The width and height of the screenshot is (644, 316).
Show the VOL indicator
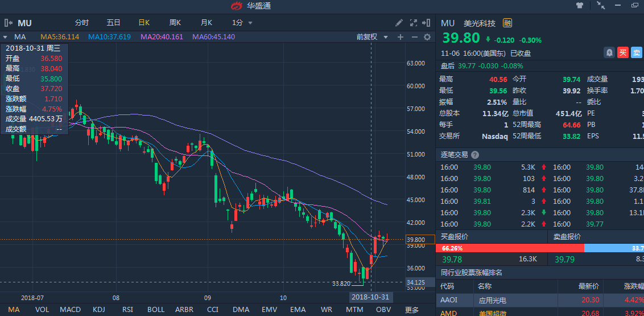coord(42,309)
